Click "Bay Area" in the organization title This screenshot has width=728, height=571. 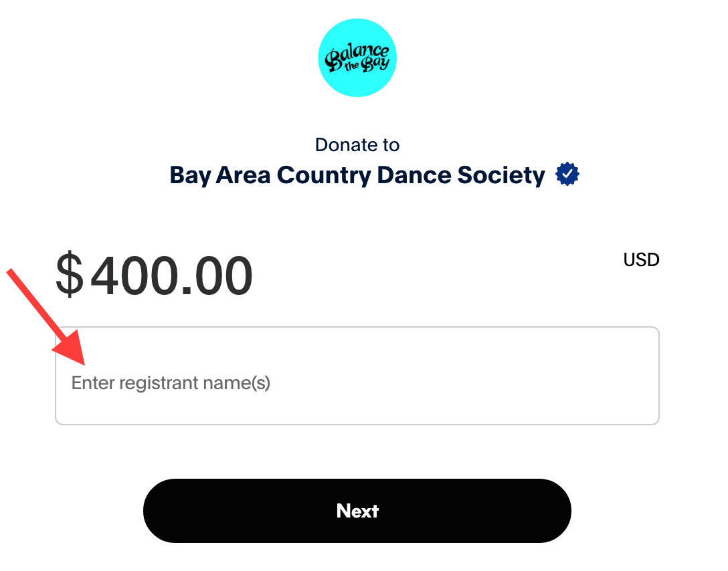click(219, 175)
